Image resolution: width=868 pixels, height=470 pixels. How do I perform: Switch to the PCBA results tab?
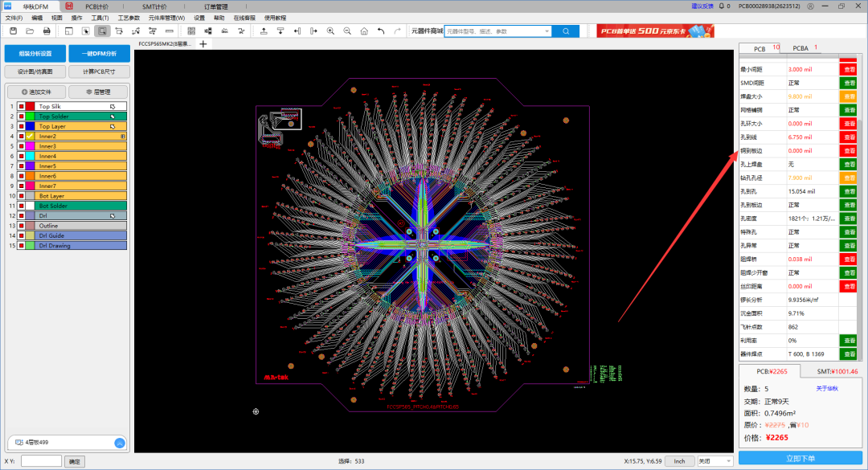pyautogui.click(x=800, y=48)
